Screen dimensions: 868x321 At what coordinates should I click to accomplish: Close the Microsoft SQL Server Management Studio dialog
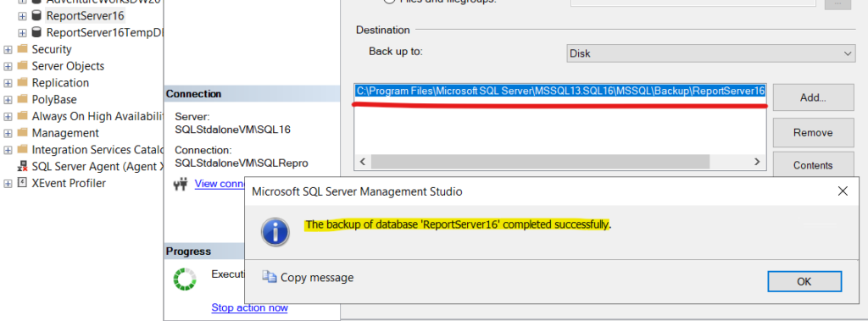coord(843,191)
